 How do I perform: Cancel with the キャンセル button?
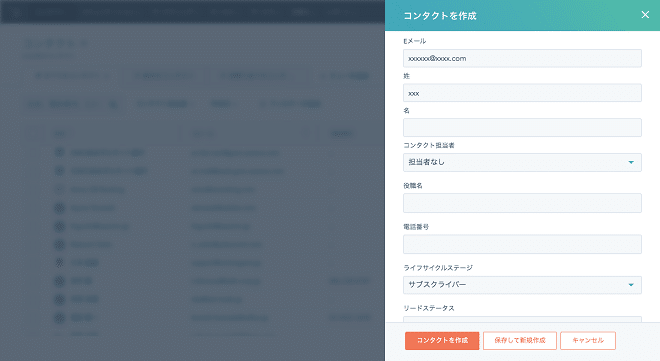588,340
